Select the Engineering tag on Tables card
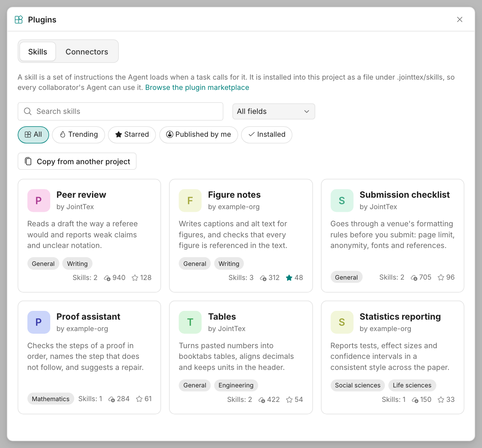Image resolution: width=482 pixels, height=448 pixels. click(x=236, y=385)
